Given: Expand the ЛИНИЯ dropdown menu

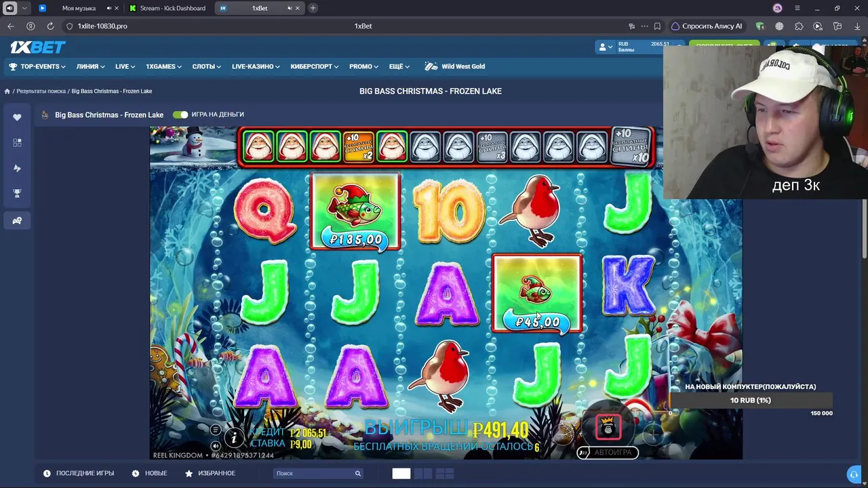Looking at the screenshot, I should pyautogui.click(x=91, y=66).
